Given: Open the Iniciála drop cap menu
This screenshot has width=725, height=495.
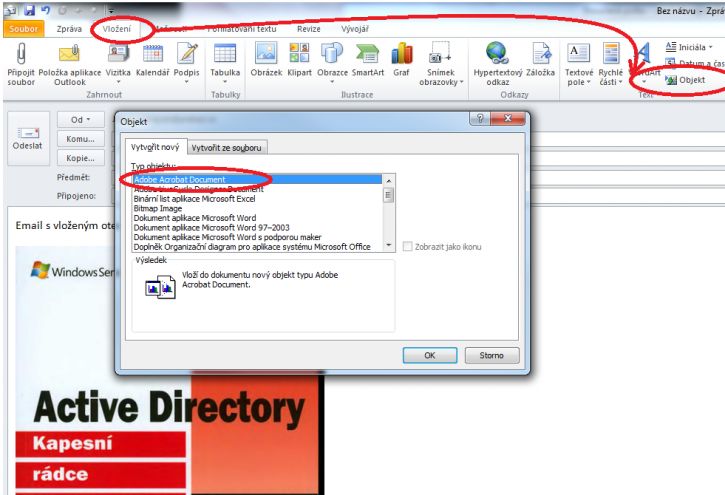Looking at the screenshot, I should (689, 47).
